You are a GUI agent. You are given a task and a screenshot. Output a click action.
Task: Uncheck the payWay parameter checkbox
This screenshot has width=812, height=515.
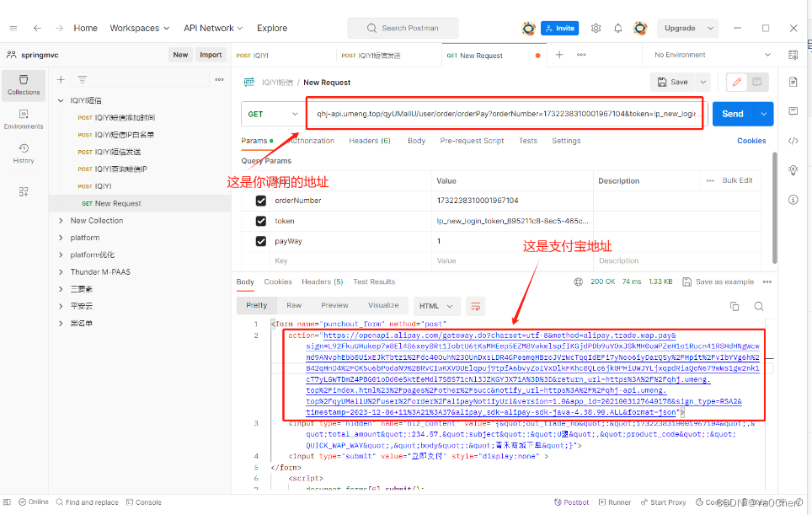tap(261, 241)
